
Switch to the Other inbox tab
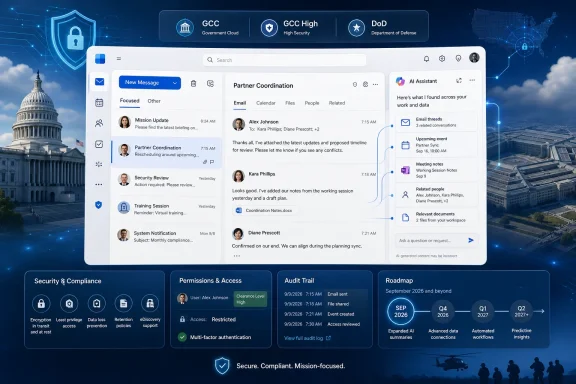tap(154, 101)
